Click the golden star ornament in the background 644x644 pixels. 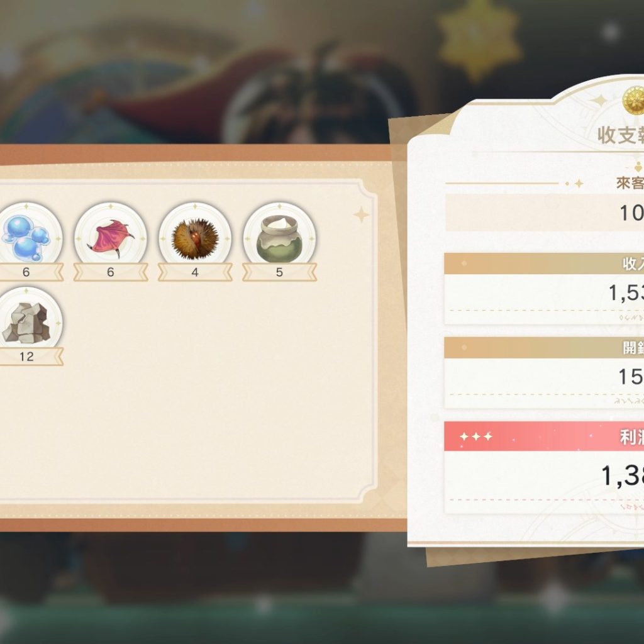pyautogui.click(x=479, y=40)
